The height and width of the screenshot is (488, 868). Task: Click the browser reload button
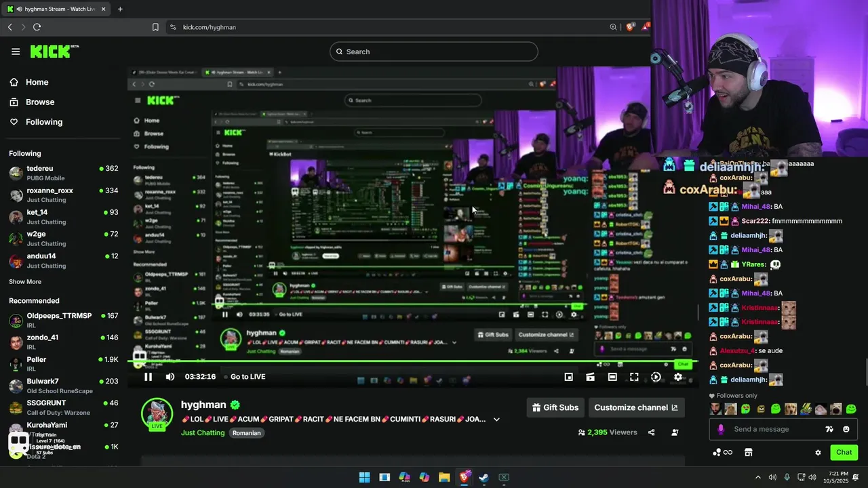click(37, 27)
